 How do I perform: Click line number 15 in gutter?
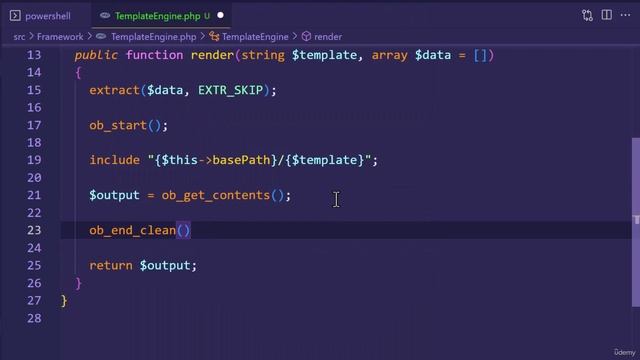(x=34, y=90)
